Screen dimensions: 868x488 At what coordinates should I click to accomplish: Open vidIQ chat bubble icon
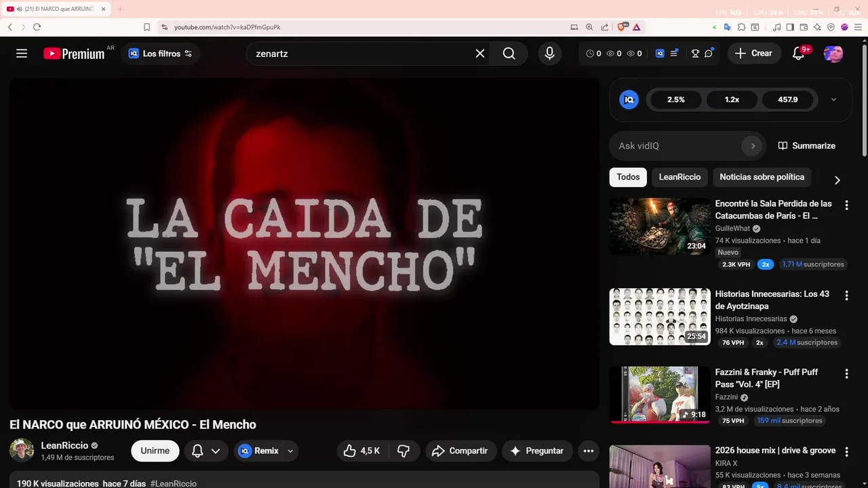[x=709, y=53]
